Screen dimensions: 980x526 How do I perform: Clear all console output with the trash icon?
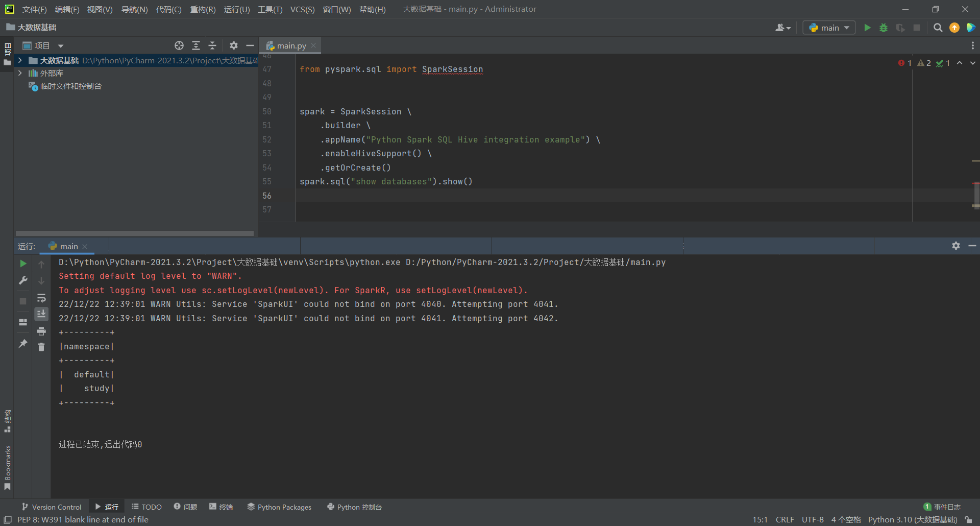point(41,347)
